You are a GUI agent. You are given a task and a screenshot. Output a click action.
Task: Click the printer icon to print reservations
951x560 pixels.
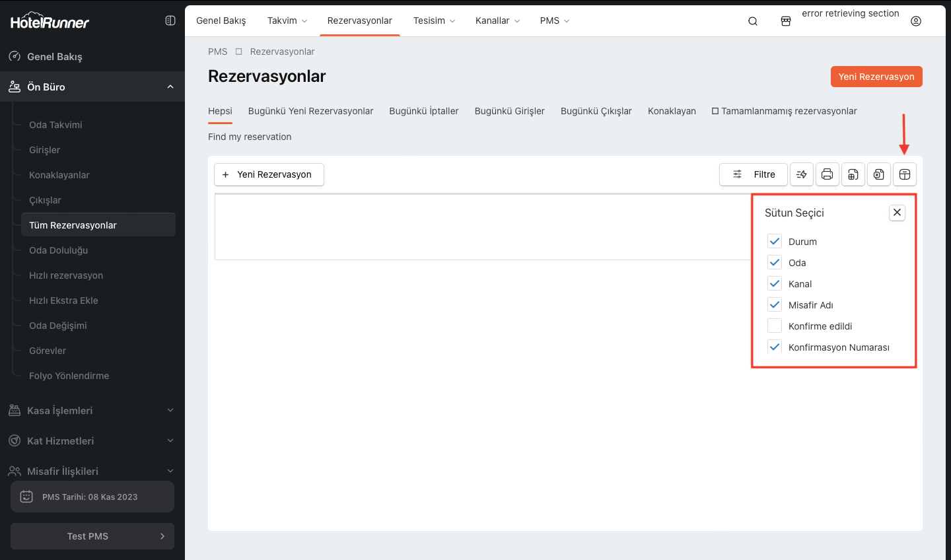[827, 174]
